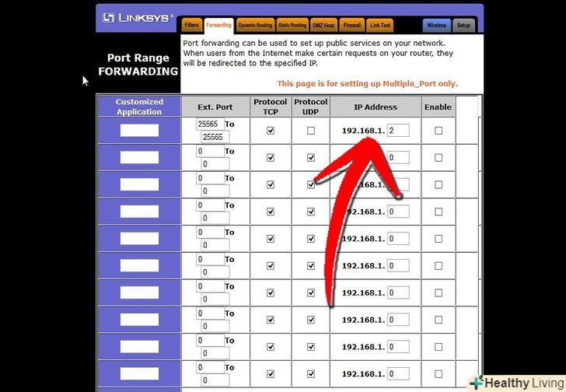Tick the Enable checkbox in the third row
The width and height of the screenshot is (566, 392).
(438, 185)
